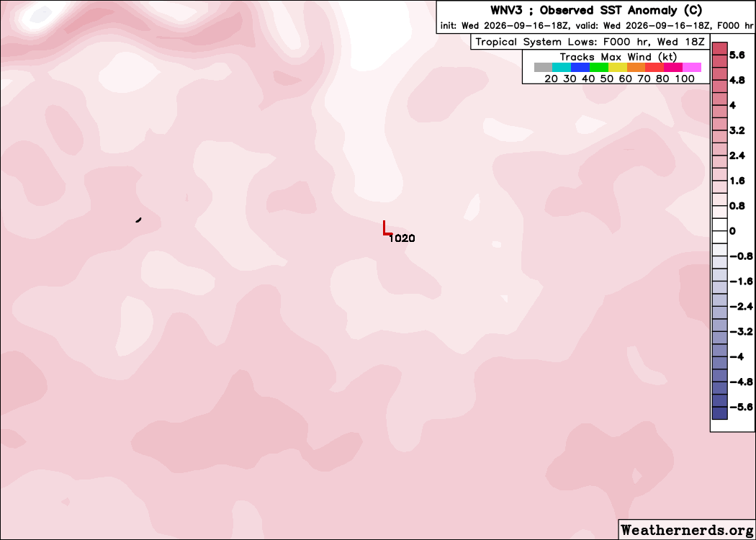
Task: Click the init/valid time text line
Action: pos(596,26)
